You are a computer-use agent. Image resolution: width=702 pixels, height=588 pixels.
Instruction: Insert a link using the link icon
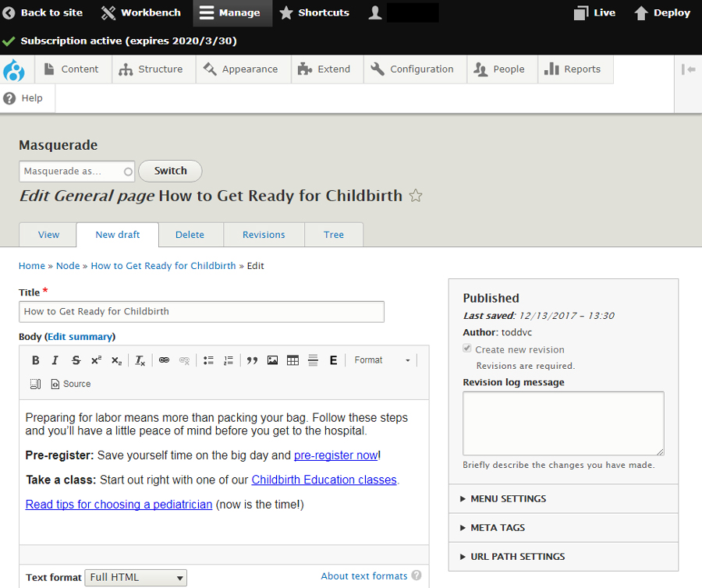[x=164, y=360]
